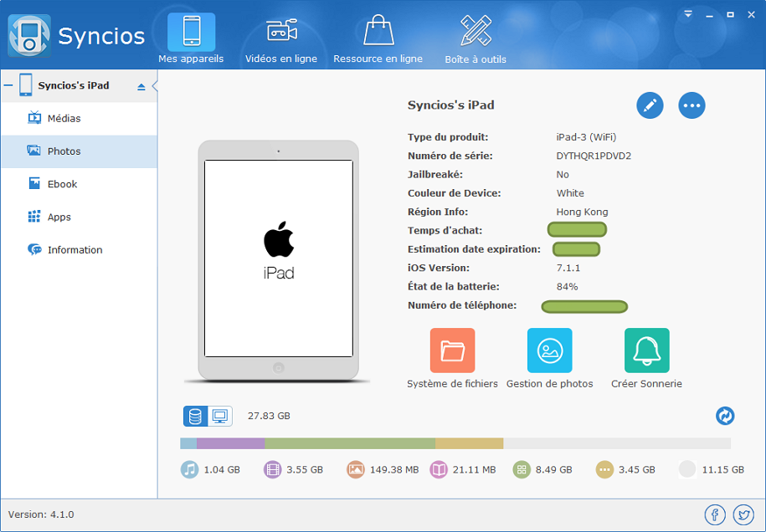The width and height of the screenshot is (766, 532).
Task: Click the Syncios logo icon
Action: [x=28, y=36]
